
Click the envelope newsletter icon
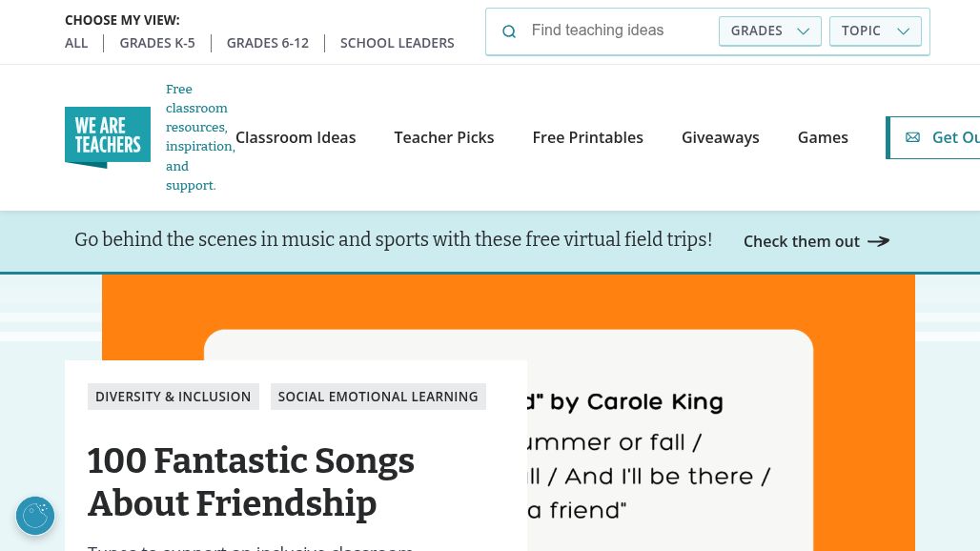912,137
